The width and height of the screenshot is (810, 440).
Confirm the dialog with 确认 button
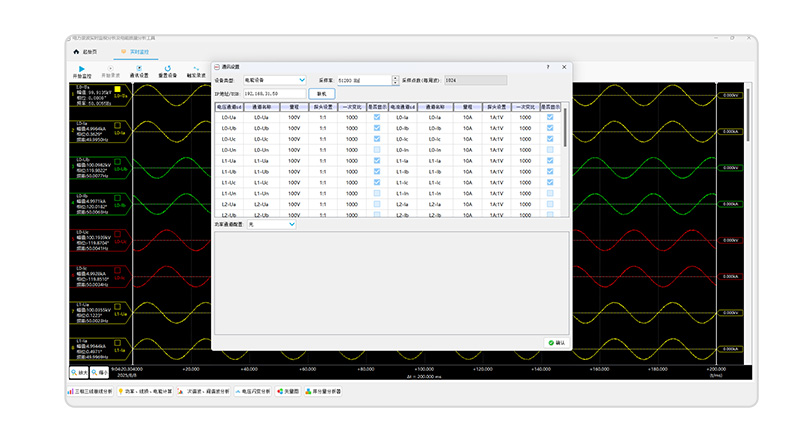pos(555,342)
